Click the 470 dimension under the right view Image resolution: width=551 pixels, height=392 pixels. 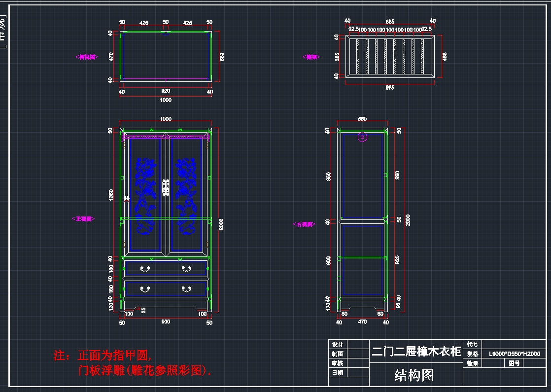point(362,321)
